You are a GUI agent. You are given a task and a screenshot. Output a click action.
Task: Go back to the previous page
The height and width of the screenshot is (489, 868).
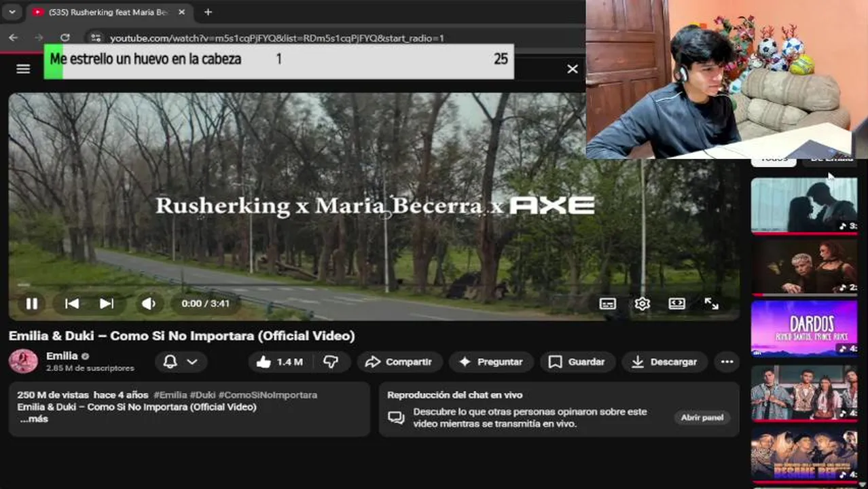click(14, 38)
